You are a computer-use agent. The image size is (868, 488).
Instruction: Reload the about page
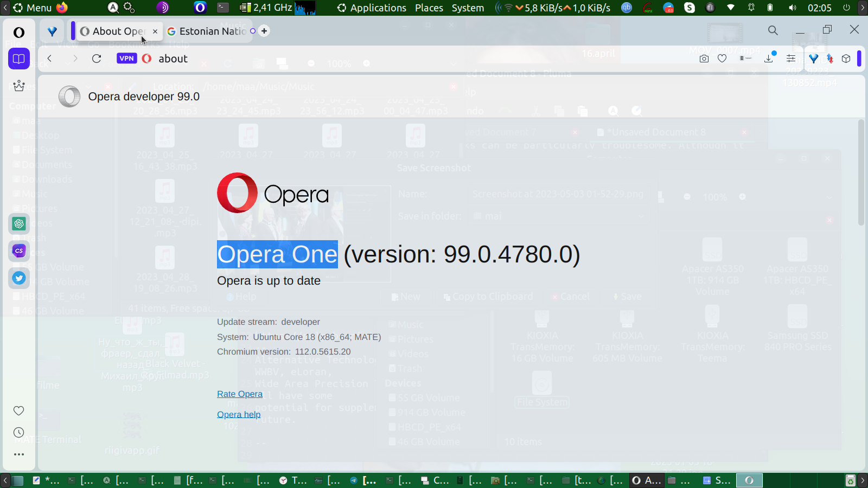(x=97, y=59)
